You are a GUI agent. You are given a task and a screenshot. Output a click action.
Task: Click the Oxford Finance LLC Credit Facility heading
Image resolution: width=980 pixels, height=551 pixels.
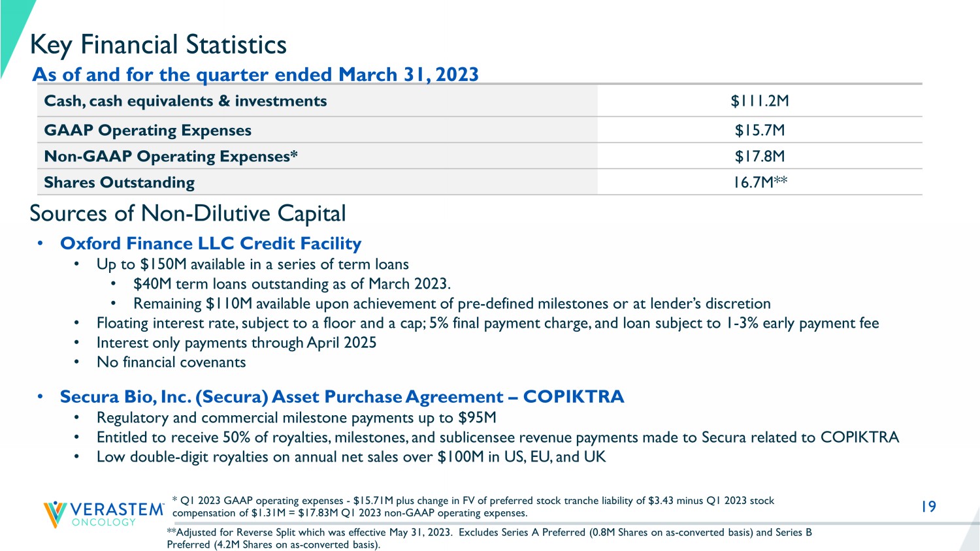(210, 244)
